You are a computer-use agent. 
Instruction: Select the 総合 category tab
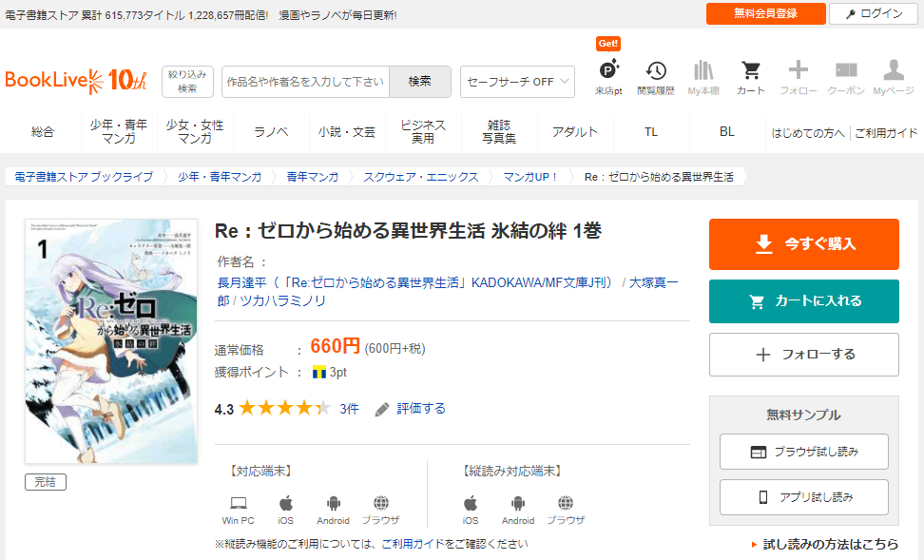43,132
